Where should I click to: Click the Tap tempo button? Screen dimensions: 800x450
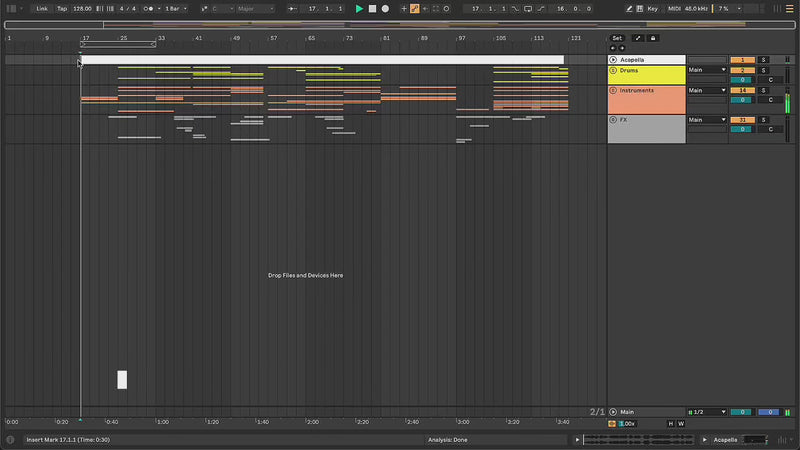tap(61, 8)
